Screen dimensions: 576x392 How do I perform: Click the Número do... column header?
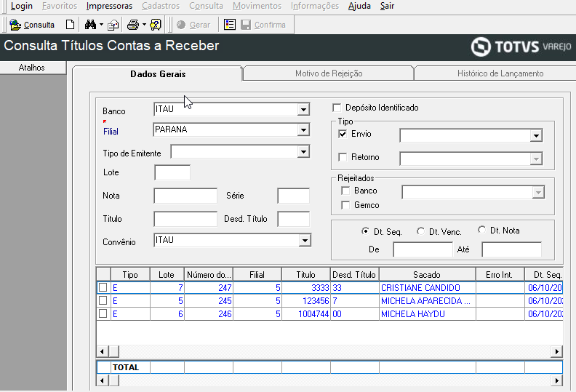209,274
